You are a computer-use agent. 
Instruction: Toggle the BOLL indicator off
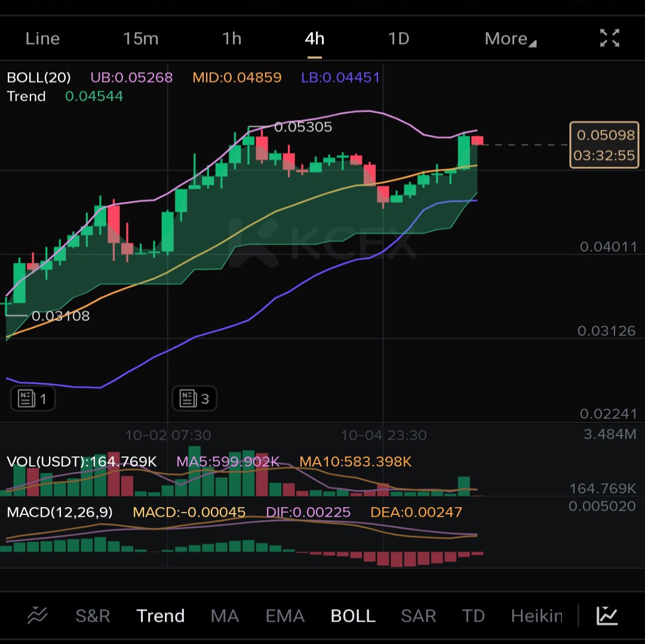353,616
